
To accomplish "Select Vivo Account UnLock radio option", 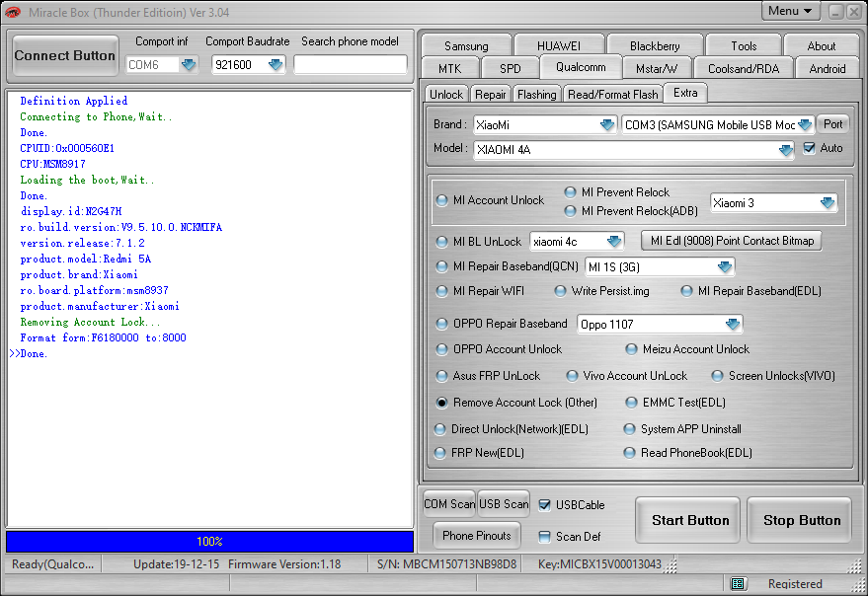I will (573, 376).
